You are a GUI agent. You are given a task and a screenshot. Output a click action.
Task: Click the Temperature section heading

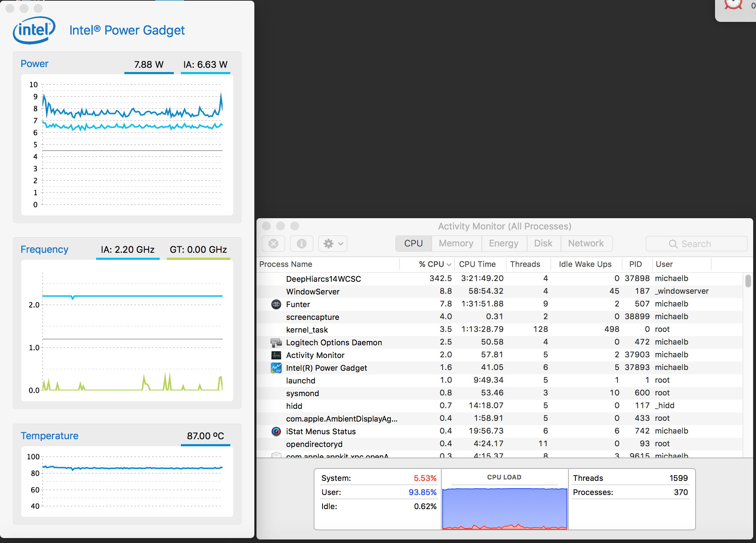click(49, 436)
